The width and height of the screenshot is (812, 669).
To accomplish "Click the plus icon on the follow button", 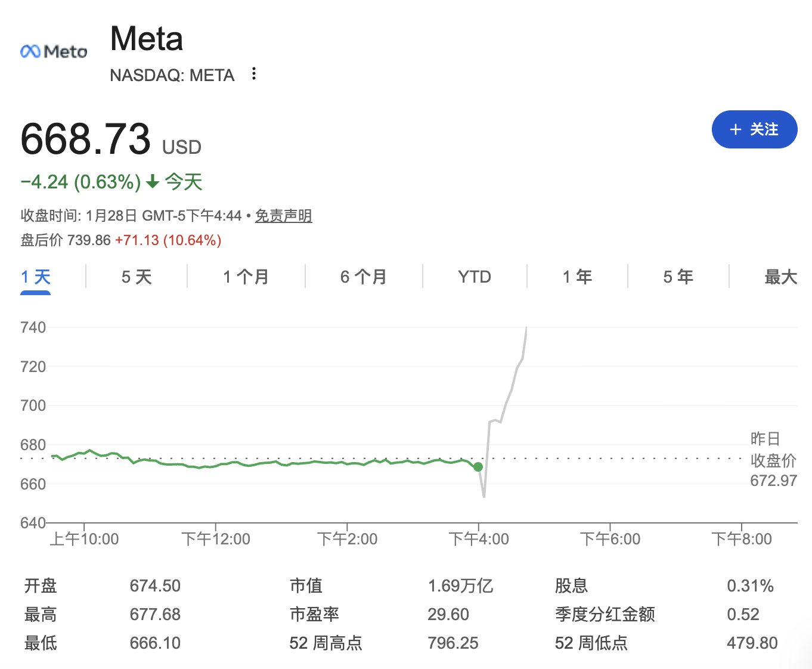I will pyautogui.click(x=734, y=129).
